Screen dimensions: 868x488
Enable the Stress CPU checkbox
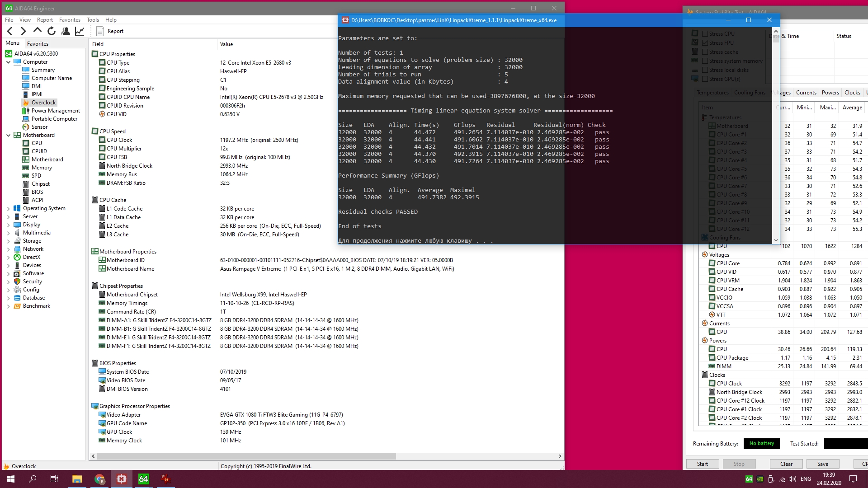point(704,34)
